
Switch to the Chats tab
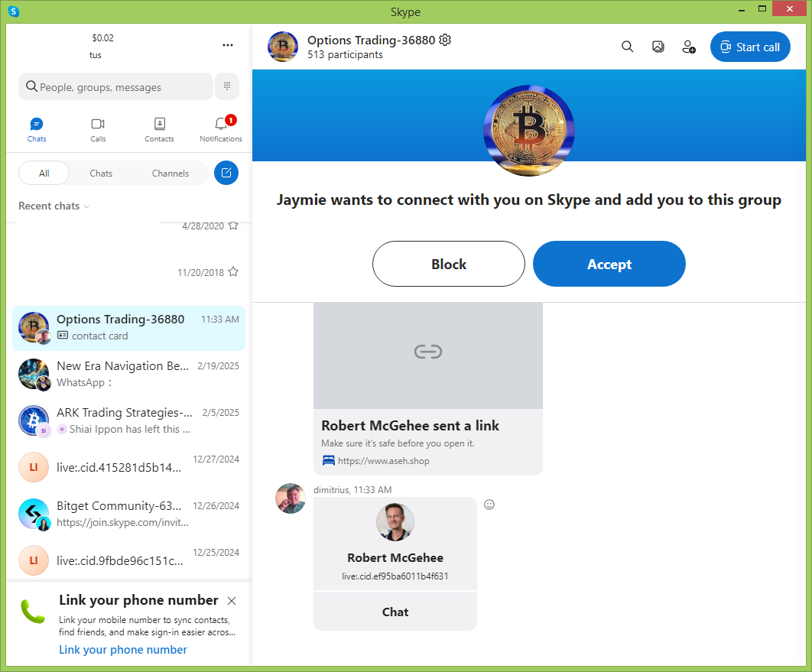coord(37,129)
